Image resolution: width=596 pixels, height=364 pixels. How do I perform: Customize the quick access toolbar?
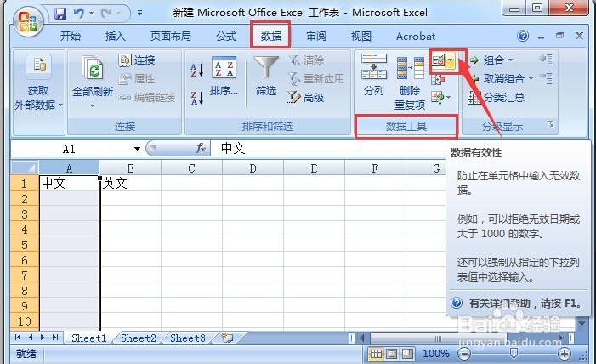pyautogui.click(x=140, y=14)
